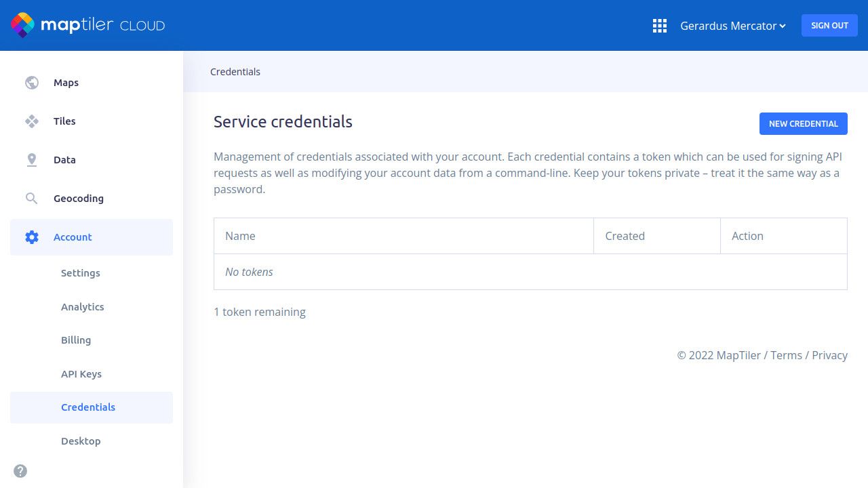The width and height of the screenshot is (868, 488).
Task: Open Settings in Account submenu
Action: pos(81,273)
